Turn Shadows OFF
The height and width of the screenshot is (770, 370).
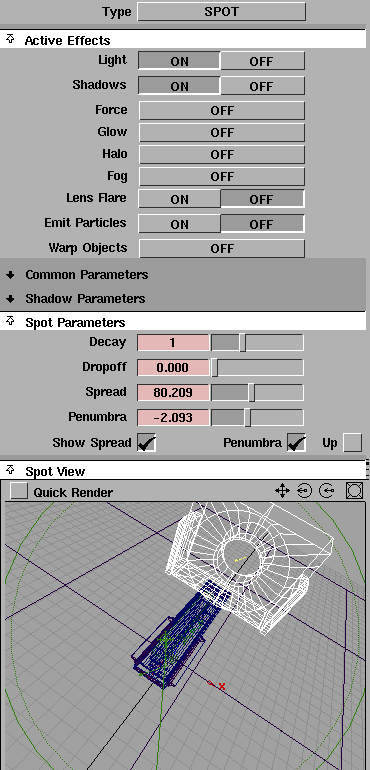click(x=262, y=86)
